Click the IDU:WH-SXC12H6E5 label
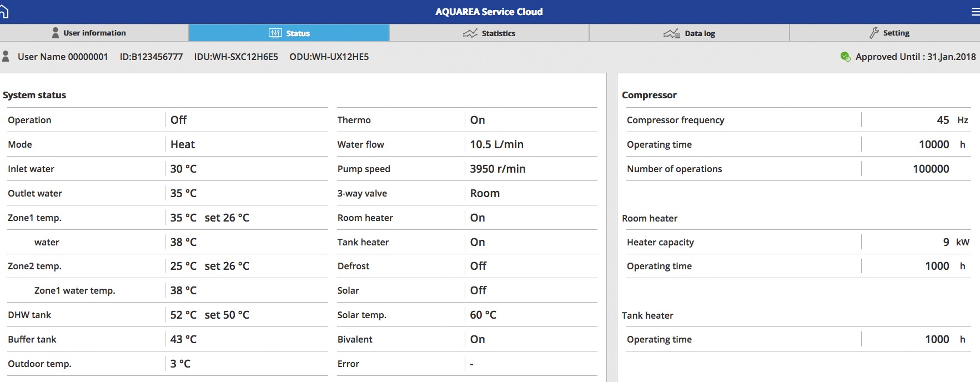 coord(236,57)
